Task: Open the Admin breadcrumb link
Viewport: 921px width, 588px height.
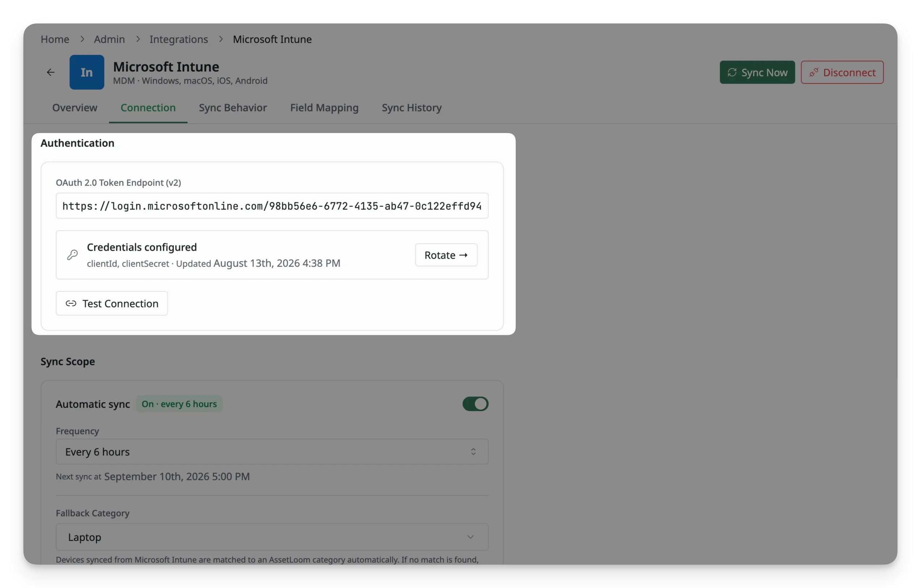Action: (109, 39)
